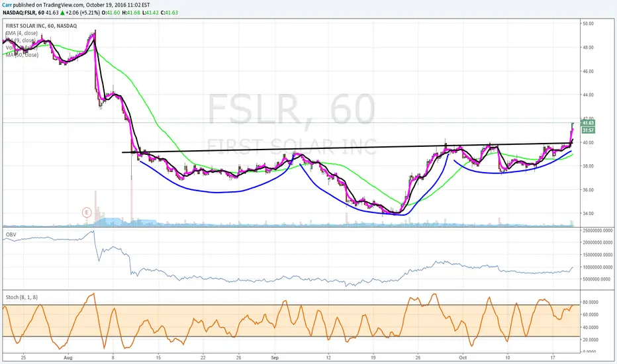This screenshot has width=617, height=364.
Task: Click the 48.00 price axis label
Action: (589, 48)
